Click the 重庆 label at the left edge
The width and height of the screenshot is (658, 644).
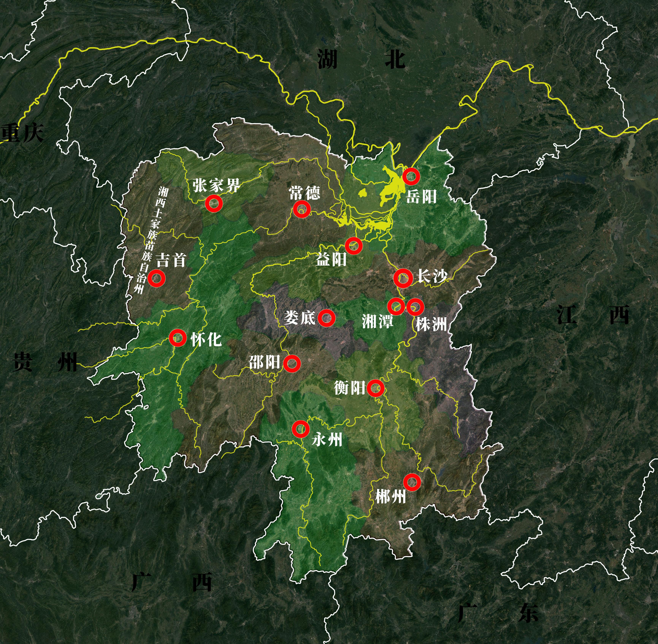click(x=22, y=133)
